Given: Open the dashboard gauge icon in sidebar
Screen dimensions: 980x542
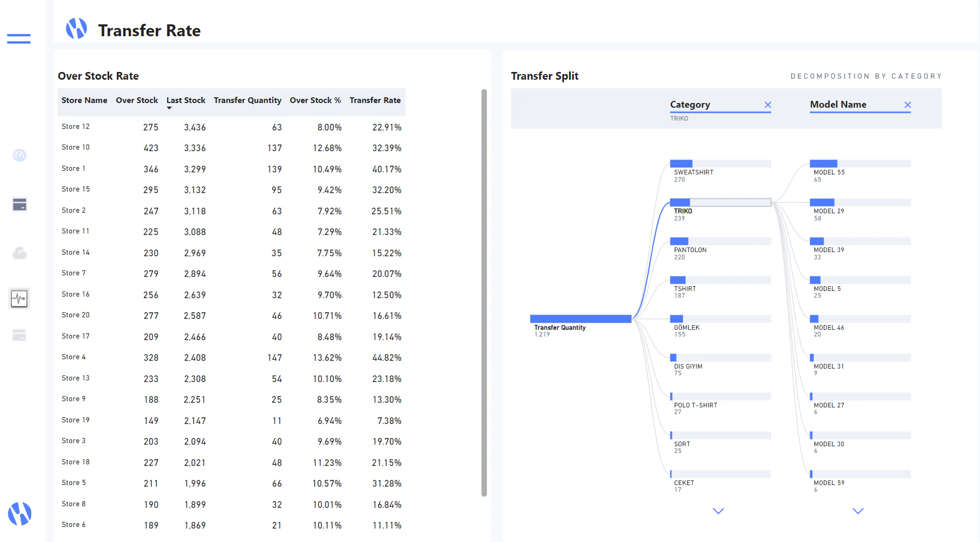Looking at the screenshot, I should tap(19, 155).
